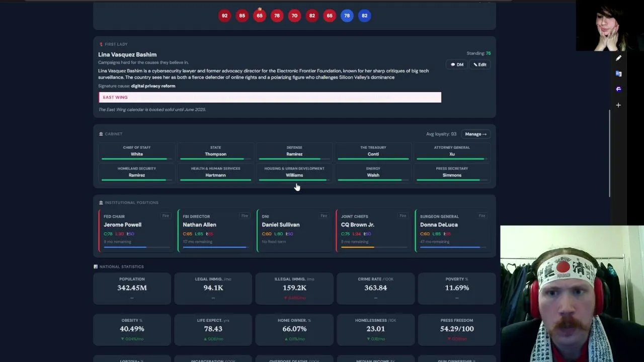644x362 pixels.
Task: Select the red circle showing 92
Action: [224, 16]
